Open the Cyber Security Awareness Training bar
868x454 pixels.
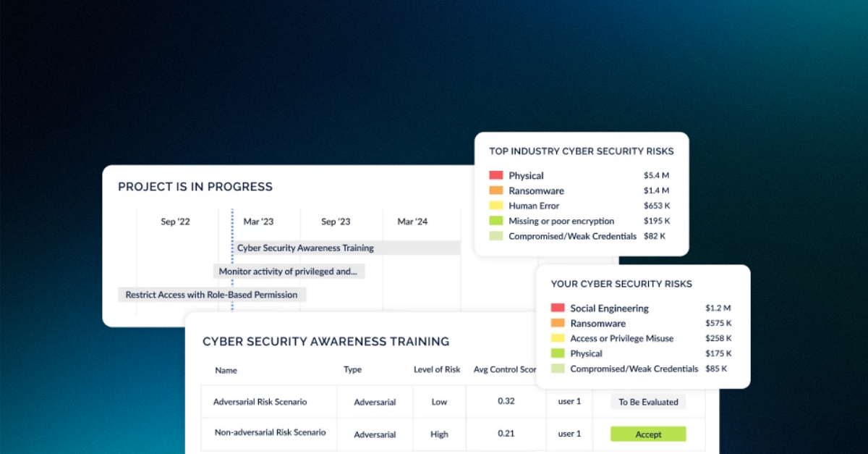tap(346, 248)
